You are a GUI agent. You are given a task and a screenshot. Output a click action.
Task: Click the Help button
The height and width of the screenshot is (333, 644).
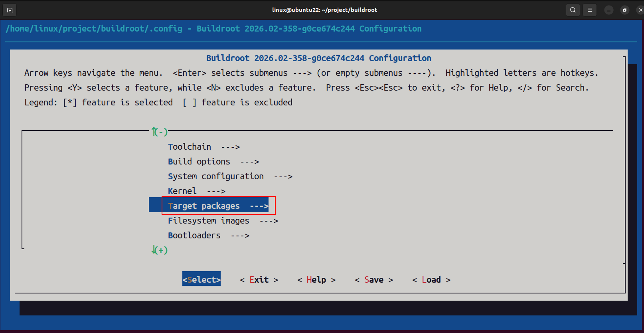coord(316,280)
